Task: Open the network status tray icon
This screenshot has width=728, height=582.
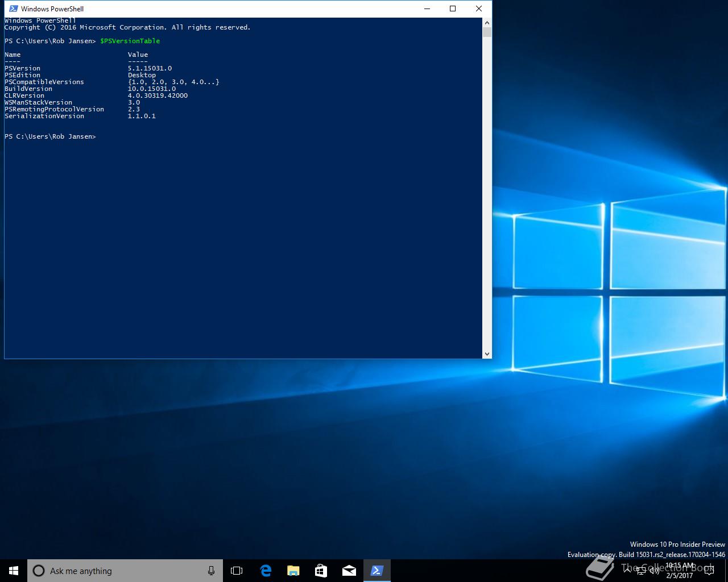Action: (x=641, y=571)
